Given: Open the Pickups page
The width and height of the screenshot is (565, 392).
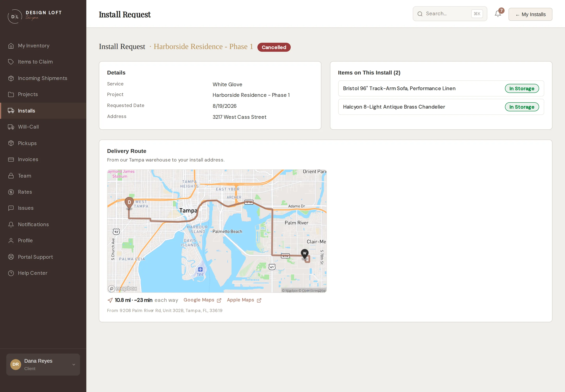Looking at the screenshot, I should [43, 143].
